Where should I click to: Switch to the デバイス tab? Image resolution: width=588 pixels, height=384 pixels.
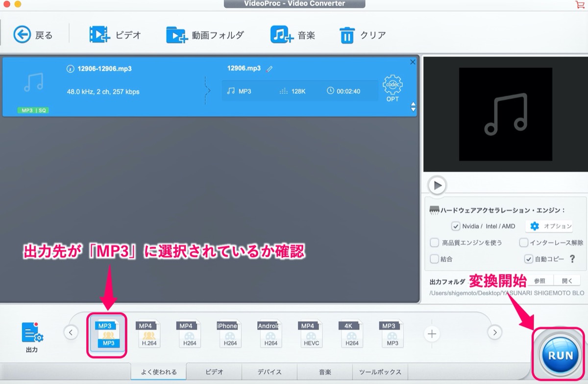pyautogui.click(x=269, y=371)
